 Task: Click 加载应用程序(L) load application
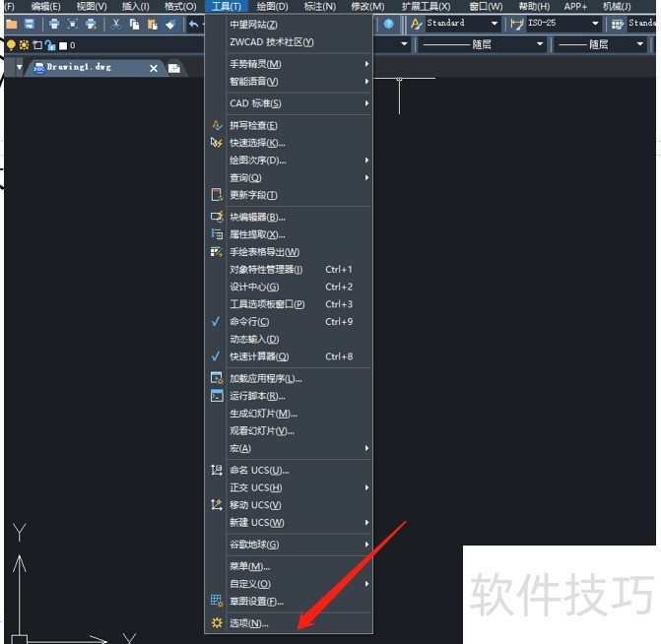tap(265, 378)
